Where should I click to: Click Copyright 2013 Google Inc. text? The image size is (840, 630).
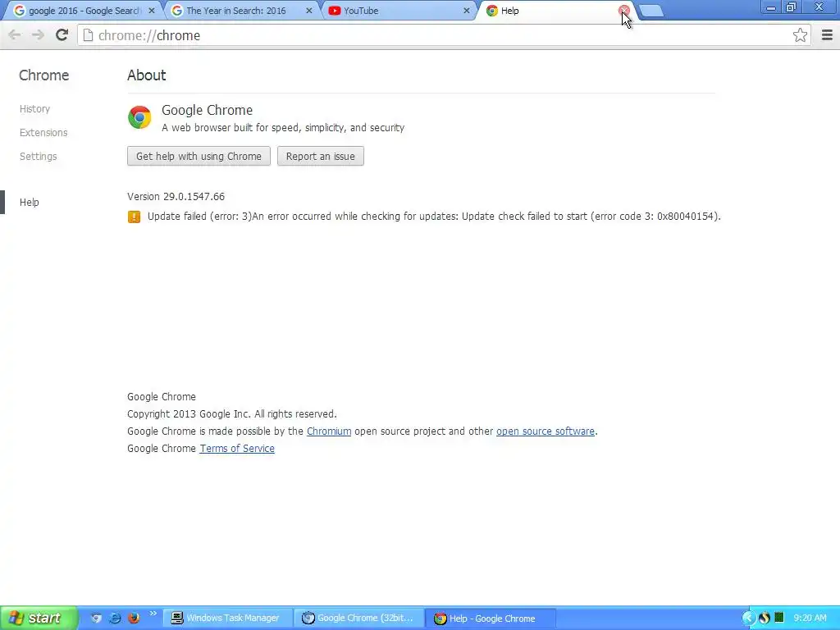coord(232,414)
